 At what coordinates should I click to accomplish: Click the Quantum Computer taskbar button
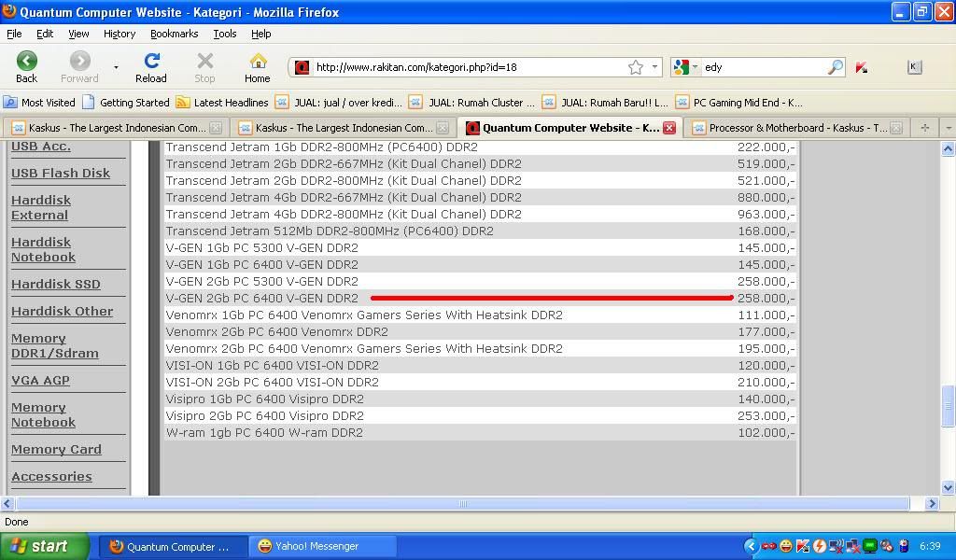[173, 546]
